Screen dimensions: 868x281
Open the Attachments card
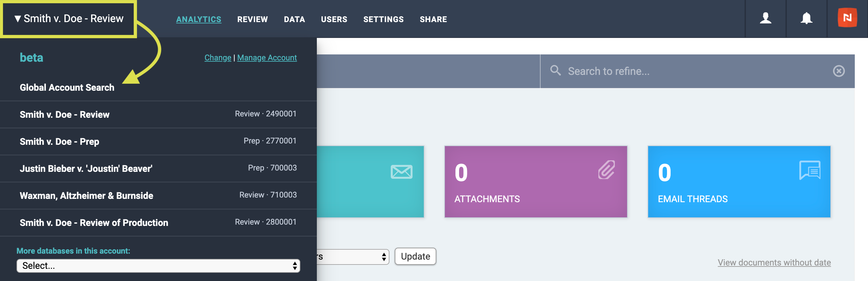pos(536,181)
